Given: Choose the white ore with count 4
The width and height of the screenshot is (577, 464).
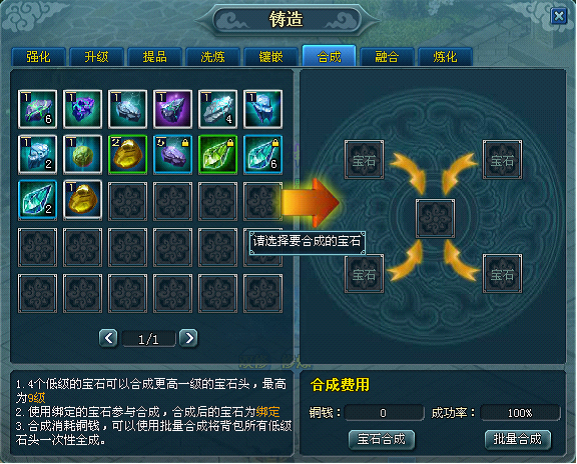Looking at the screenshot, I should coord(217,109).
